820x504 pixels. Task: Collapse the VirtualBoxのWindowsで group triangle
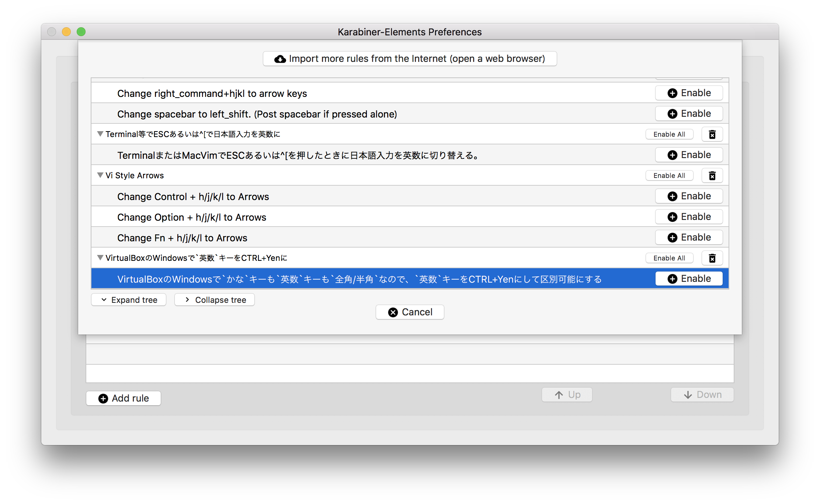[x=100, y=258]
